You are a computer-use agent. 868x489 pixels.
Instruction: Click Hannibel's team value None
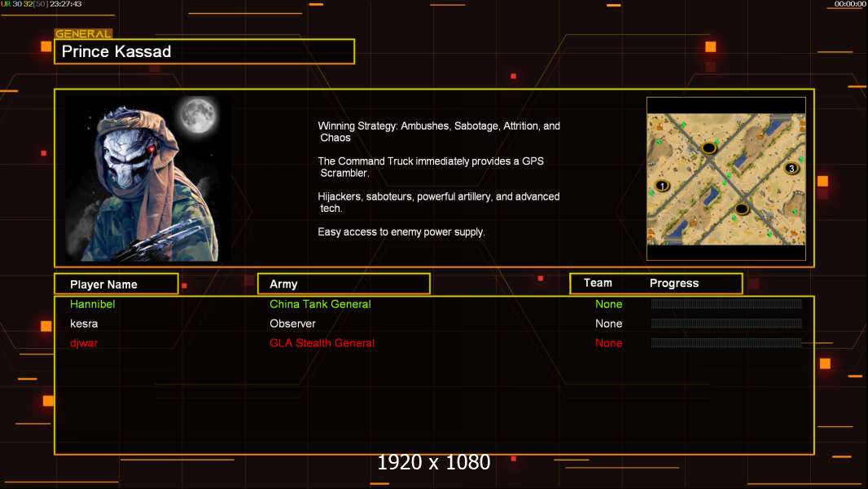click(608, 304)
